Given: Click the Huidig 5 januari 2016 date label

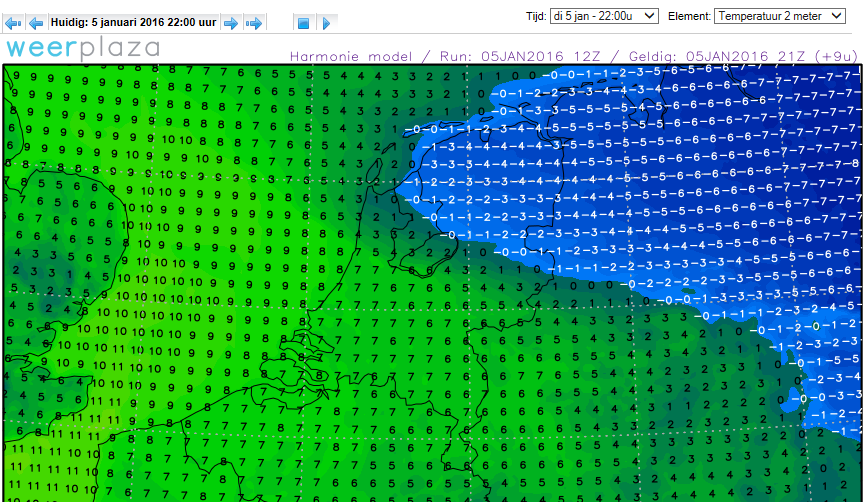Looking at the screenshot, I should 133,21.
